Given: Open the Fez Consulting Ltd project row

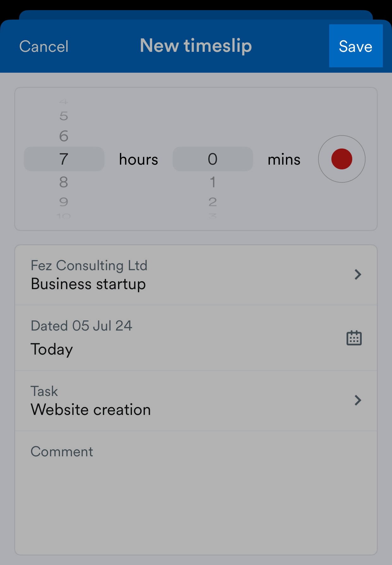Looking at the screenshot, I should 196,275.
